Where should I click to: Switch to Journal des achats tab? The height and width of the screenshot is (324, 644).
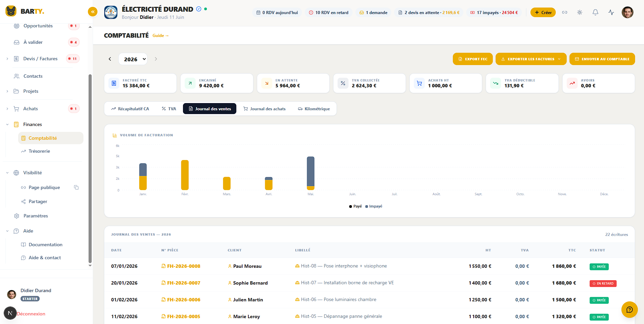(264, 109)
